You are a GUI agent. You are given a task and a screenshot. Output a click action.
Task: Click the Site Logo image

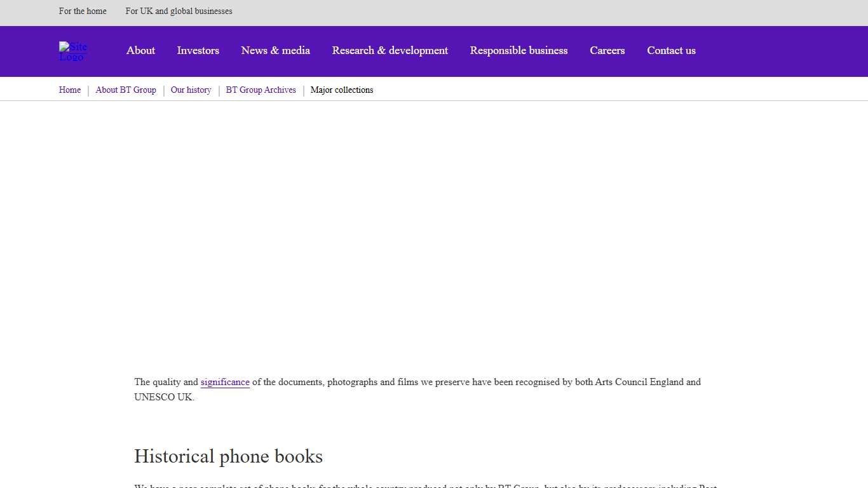pos(72,51)
